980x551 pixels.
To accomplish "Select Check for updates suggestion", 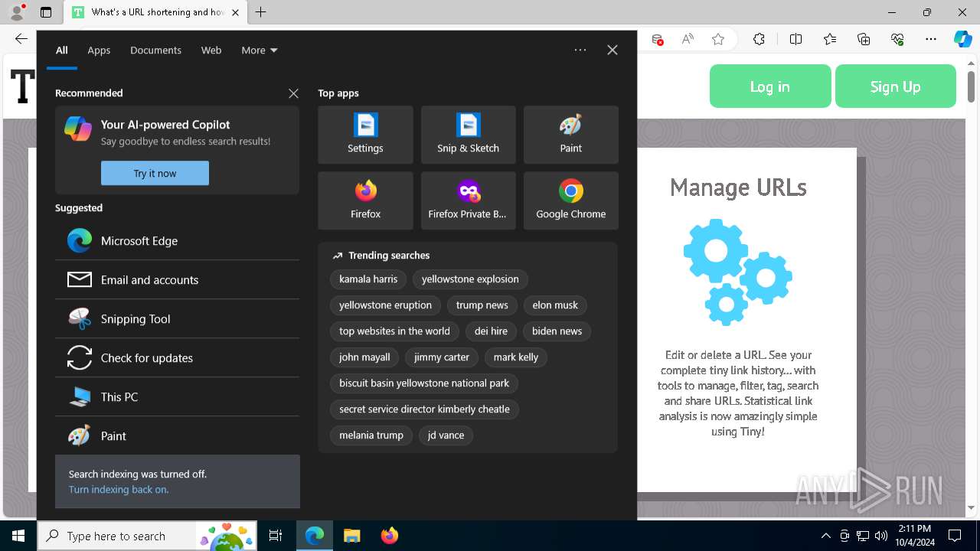I will click(177, 358).
